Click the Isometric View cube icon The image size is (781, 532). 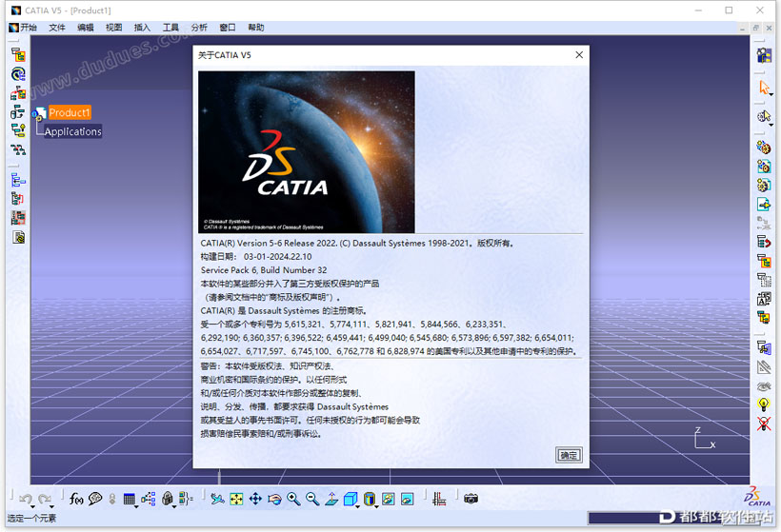click(350, 499)
